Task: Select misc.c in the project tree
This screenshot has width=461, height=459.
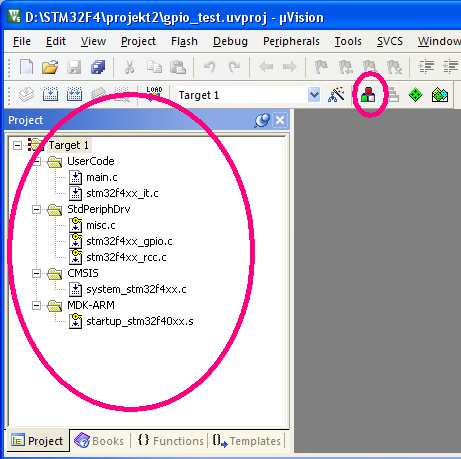Action: (x=101, y=225)
